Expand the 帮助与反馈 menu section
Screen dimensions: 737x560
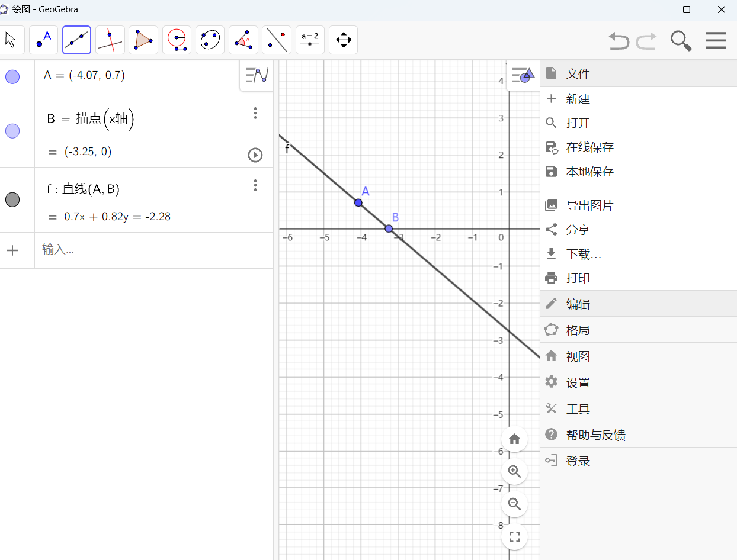tap(639, 435)
